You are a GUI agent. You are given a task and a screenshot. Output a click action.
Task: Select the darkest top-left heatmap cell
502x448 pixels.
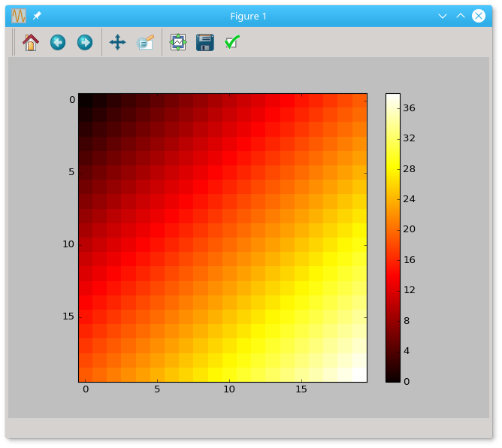tap(86, 101)
